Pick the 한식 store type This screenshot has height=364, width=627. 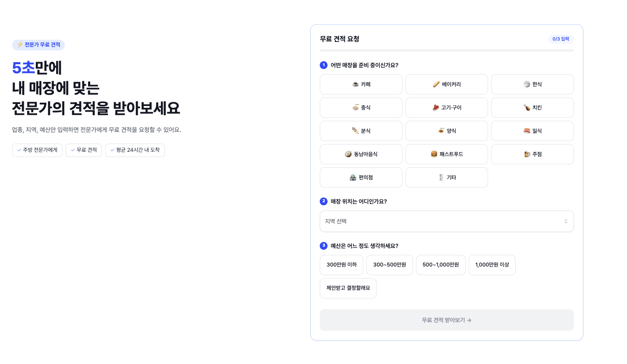[532, 84]
